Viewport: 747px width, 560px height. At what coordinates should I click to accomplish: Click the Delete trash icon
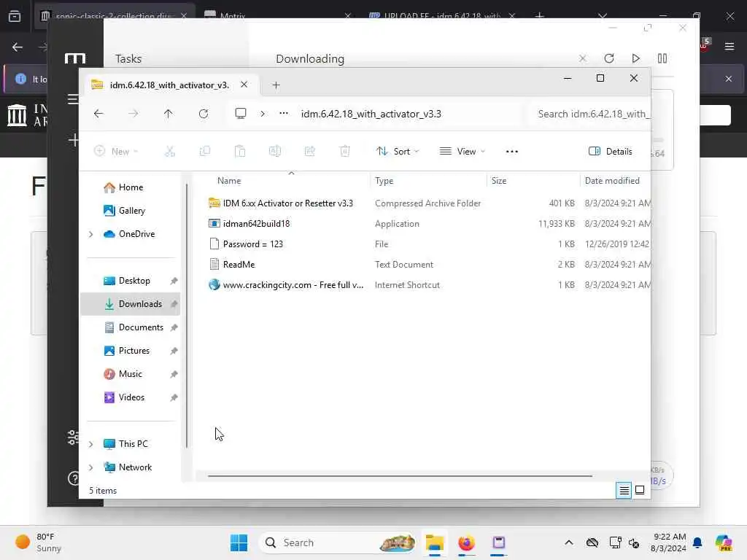(x=345, y=152)
